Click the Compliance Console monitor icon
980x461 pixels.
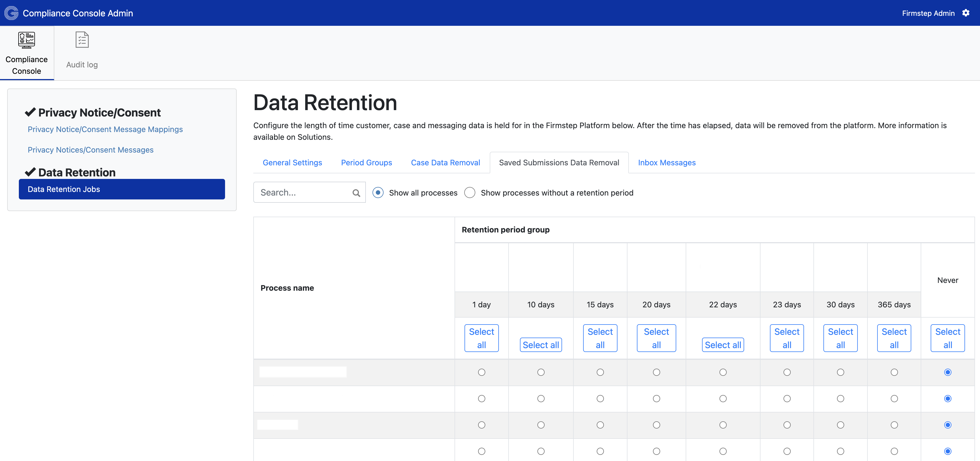(27, 40)
